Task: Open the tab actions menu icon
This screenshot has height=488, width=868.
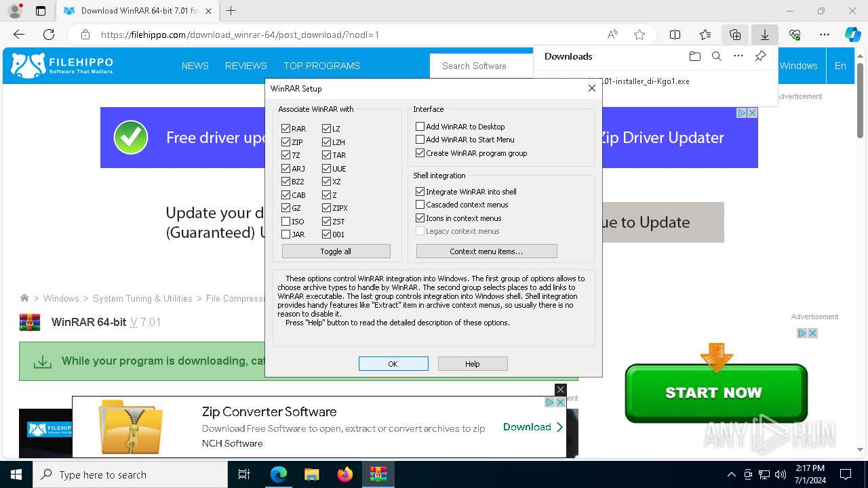Action: click(41, 11)
